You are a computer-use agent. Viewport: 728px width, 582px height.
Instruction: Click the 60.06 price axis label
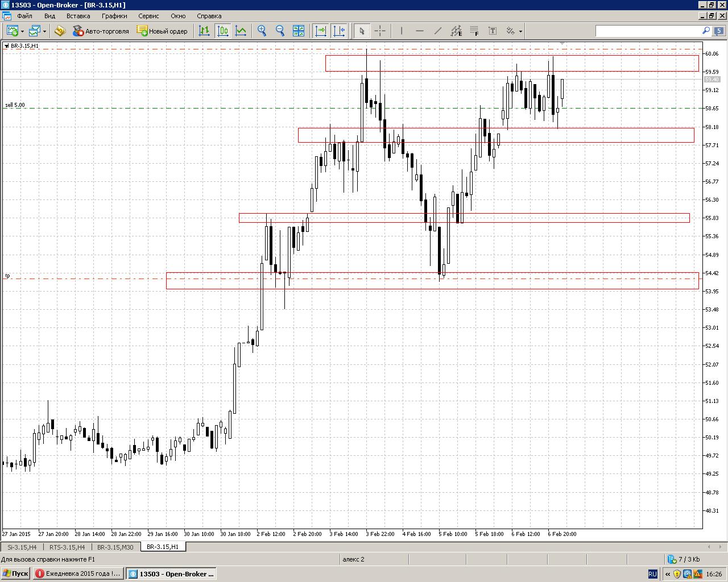[x=712, y=54]
